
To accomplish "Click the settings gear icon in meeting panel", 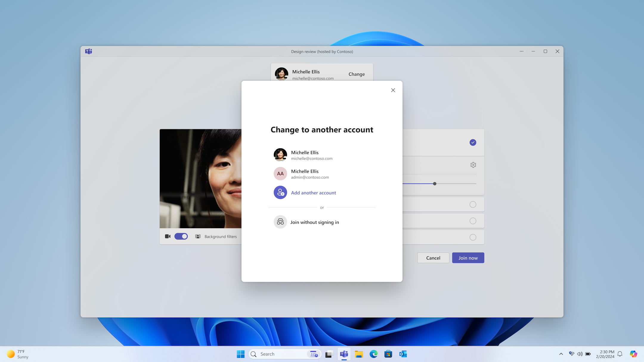I will point(473,165).
